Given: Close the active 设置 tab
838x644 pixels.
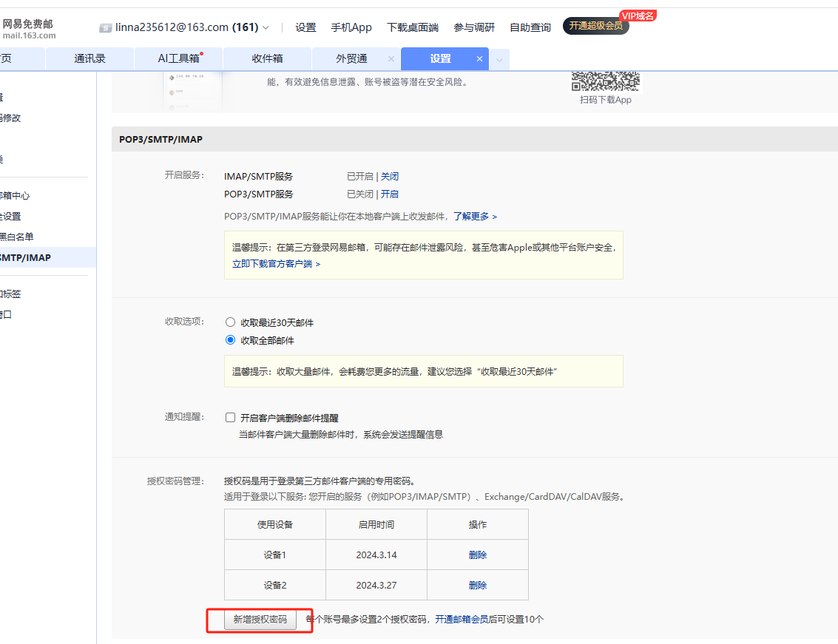Looking at the screenshot, I should (x=479, y=59).
